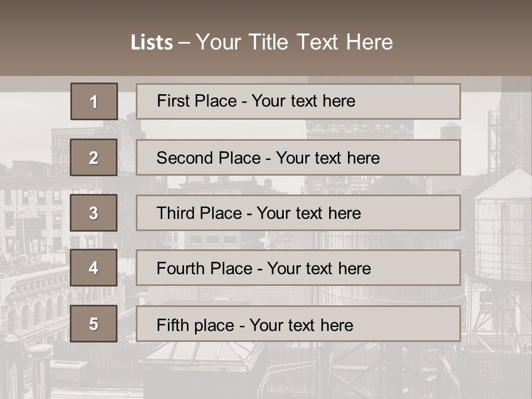532x399 pixels.
Task: Click the small distant rooftop water tank
Action: (450, 131)
